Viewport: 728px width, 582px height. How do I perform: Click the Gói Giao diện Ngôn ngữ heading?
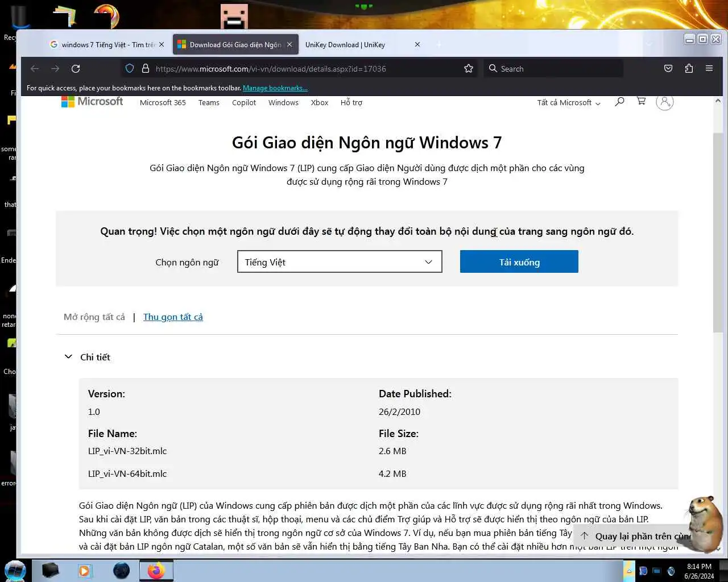(367, 143)
